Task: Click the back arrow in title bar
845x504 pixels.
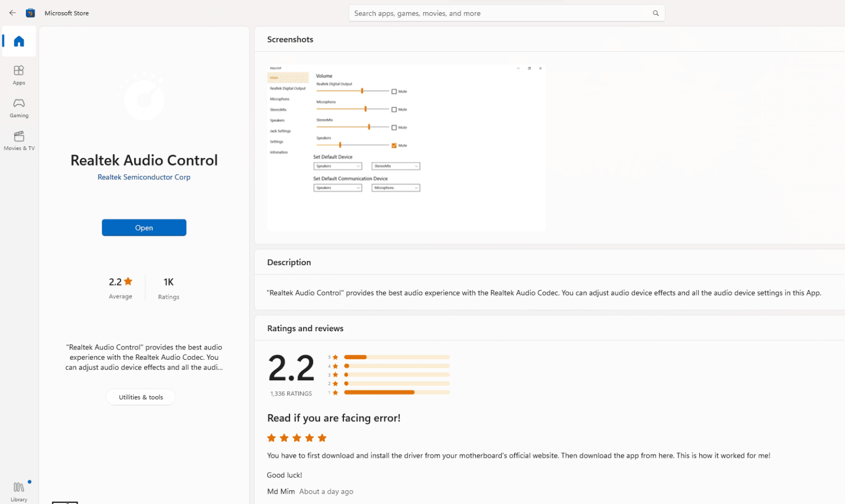Action: (x=12, y=13)
